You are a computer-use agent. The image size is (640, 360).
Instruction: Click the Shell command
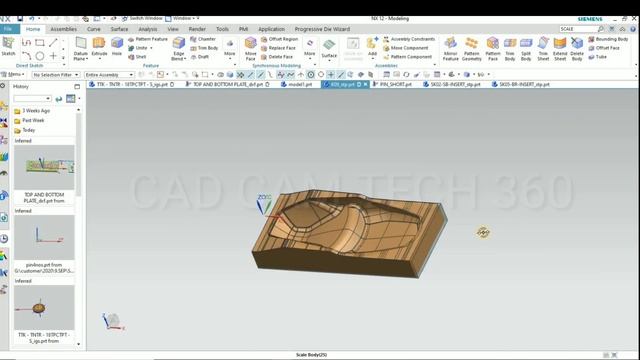click(x=137, y=57)
